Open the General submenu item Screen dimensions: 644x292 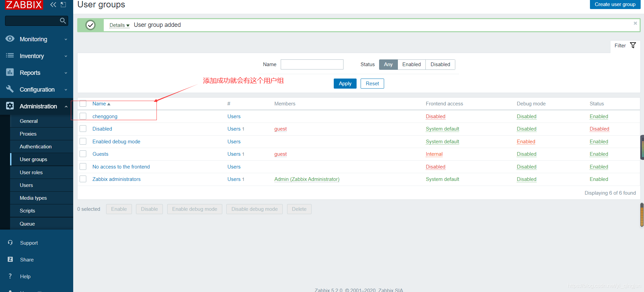tap(42, 121)
